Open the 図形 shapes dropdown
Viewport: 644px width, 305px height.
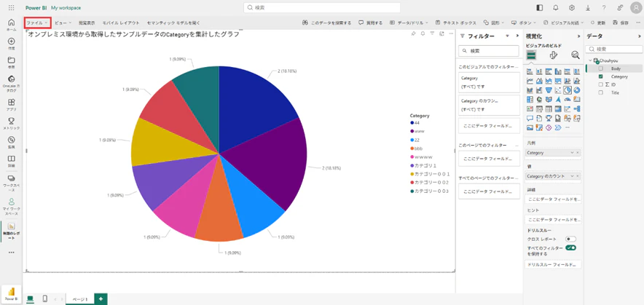494,23
